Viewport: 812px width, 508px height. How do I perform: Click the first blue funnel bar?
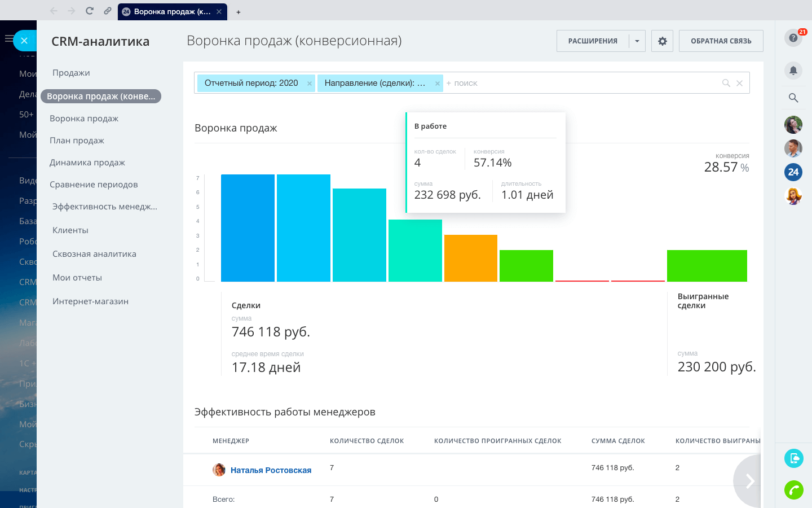coord(248,228)
